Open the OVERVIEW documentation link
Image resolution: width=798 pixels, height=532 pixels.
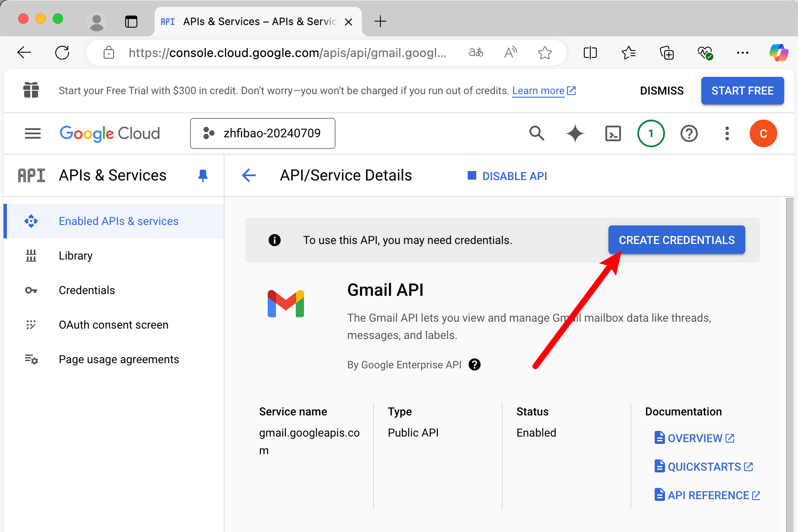(x=694, y=438)
